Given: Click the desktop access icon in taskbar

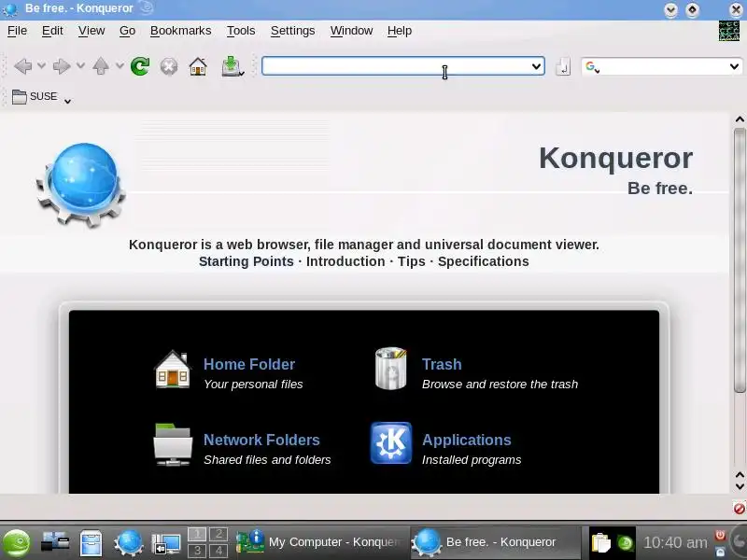Looking at the screenshot, I should coord(55,543).
